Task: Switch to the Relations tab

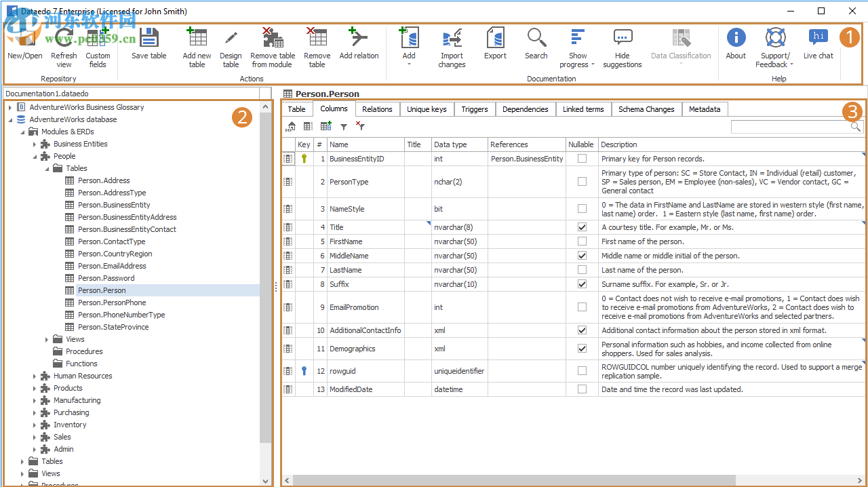Action: [377, 109]
